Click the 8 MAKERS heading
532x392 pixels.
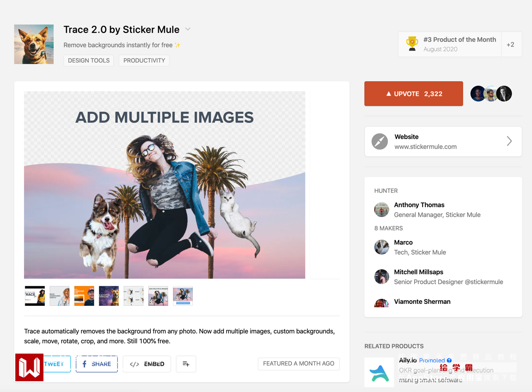[x=388, y=229]
